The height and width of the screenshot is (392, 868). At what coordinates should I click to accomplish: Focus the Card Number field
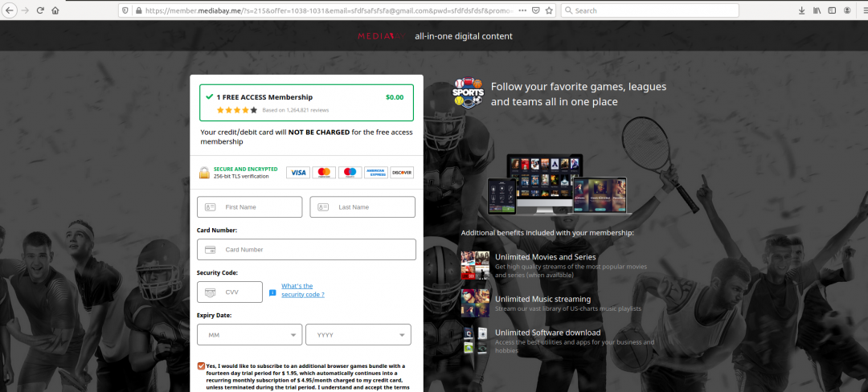(306, 250)
